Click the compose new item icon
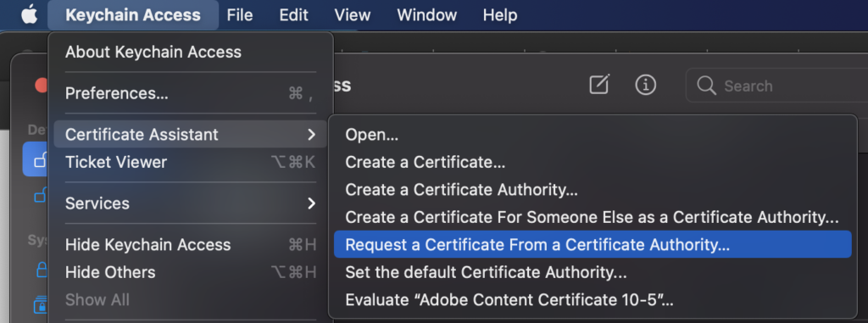This screenshot has width=868, height=323. [x=599, y=85]
